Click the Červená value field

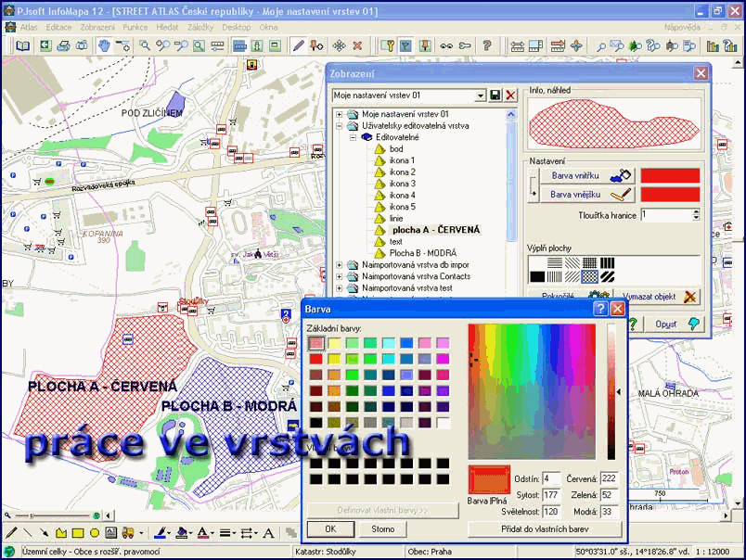click(x=609, y=478)
